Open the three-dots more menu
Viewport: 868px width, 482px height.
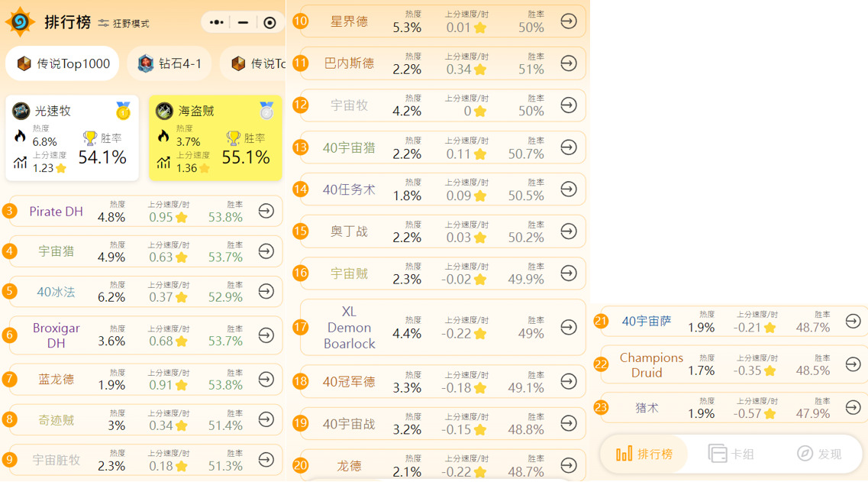pos(216,23)
